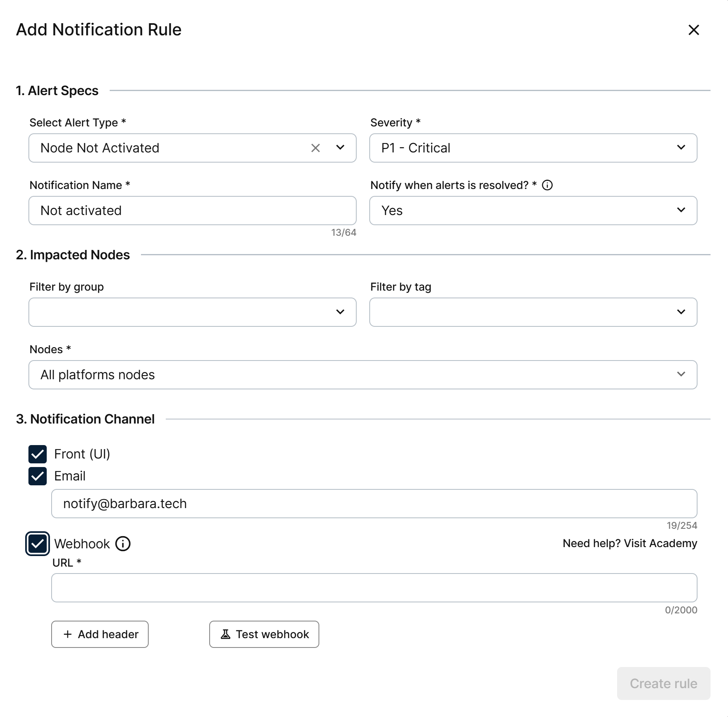
Task: Click the Webhook URL input field
Action: click(374, 588)
